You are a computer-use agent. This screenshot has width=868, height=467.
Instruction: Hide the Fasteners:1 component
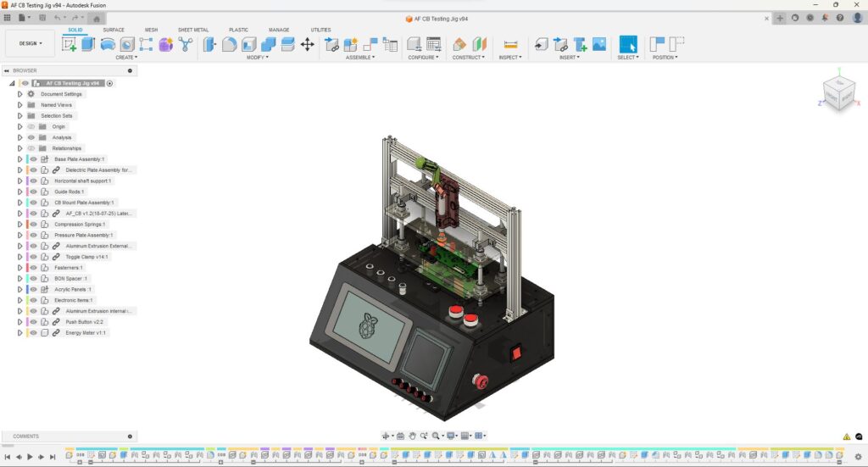coord(34,268)
